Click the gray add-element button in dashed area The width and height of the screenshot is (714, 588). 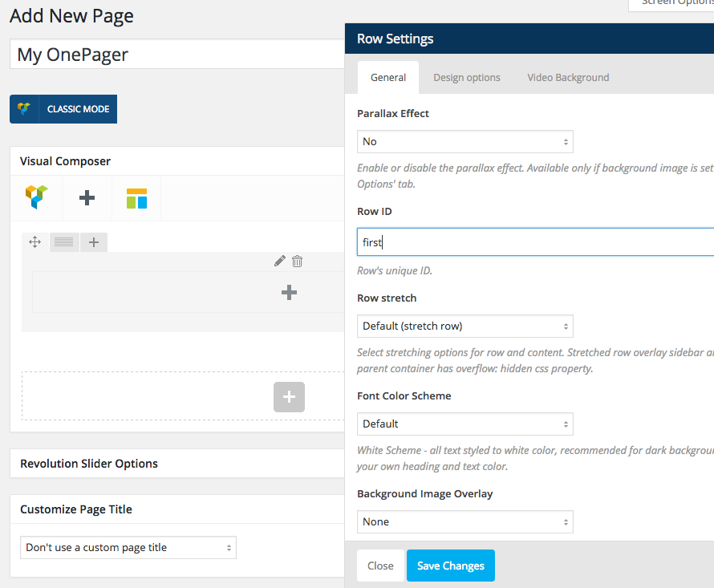[289, 397]
